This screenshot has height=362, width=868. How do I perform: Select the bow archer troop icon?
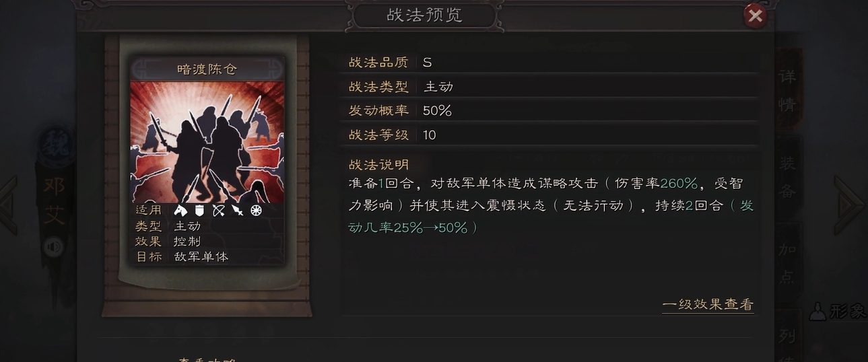[x=218, y=211]
